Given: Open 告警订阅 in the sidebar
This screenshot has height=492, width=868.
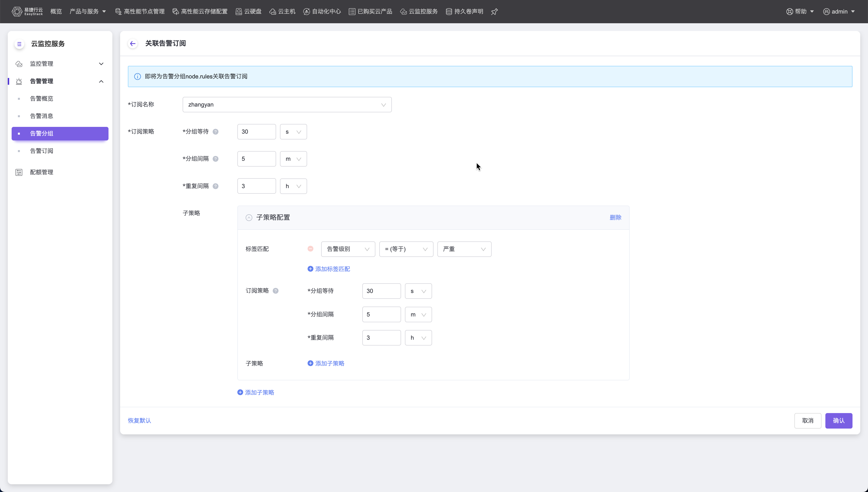Looking at the screenshot, I should pos(42,151).
